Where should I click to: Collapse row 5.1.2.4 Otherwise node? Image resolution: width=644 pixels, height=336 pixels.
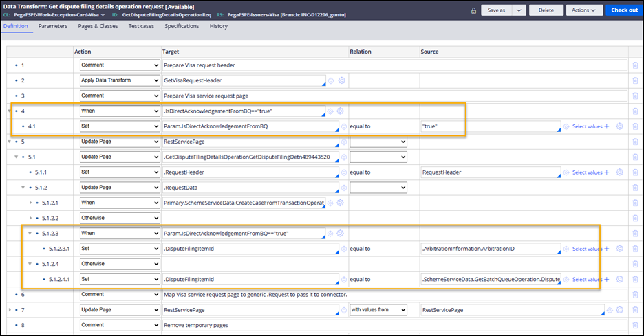click(30, 264)
